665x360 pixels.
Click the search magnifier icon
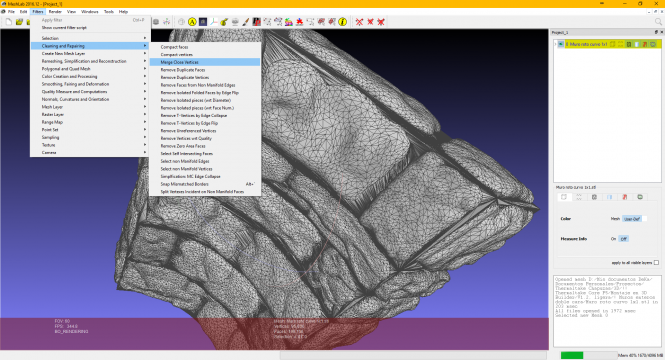click(658, 22)
